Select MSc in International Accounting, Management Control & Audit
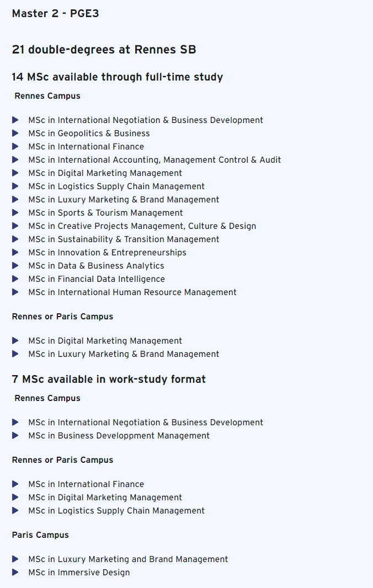Viewport: 373px width, 588px height. 154,160
